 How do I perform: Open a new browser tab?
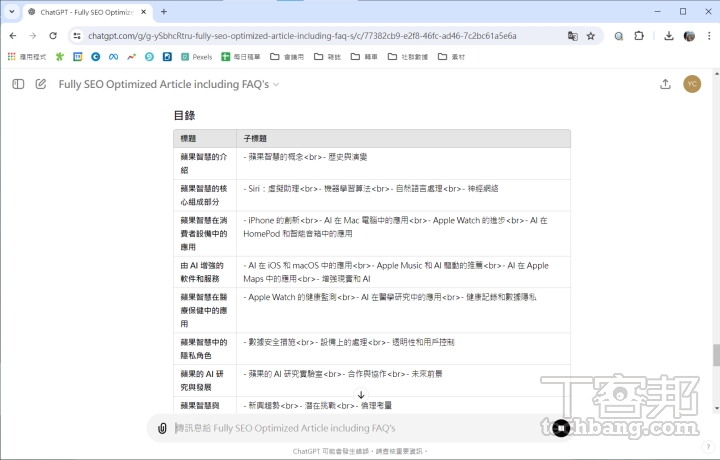[164, 12]
